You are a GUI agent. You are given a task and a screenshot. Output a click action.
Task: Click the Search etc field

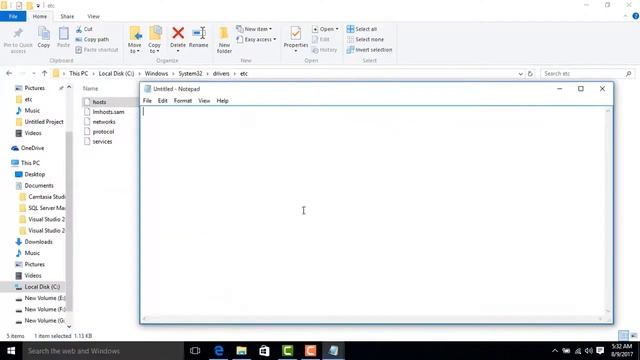click(587, 73)
